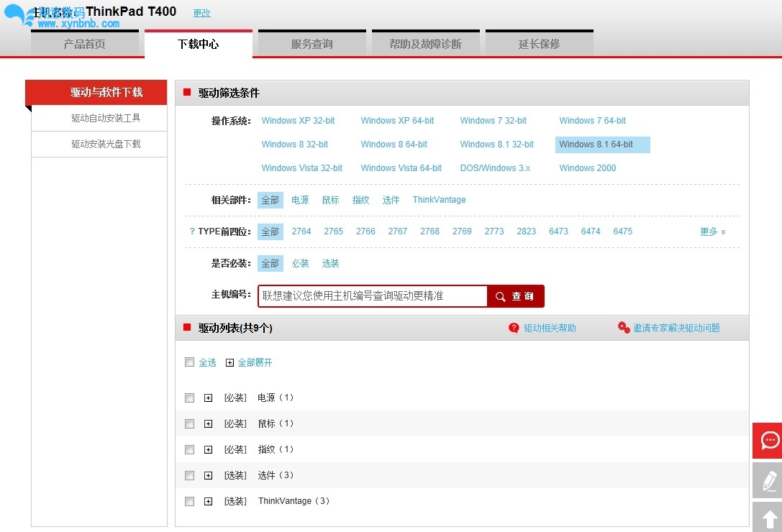Select Windows 8.1 32-bit operating system
This screenshot has width=782, height=532.
[x=496, y=145]
